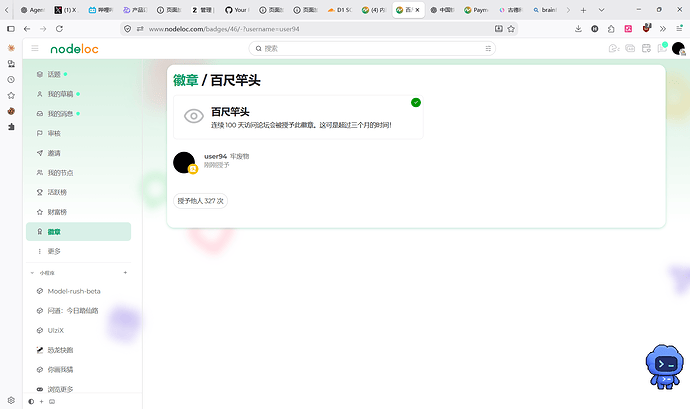690x409 pixels.
Task: Open the user avatar menu in header
Action: (x=678, y=48)
